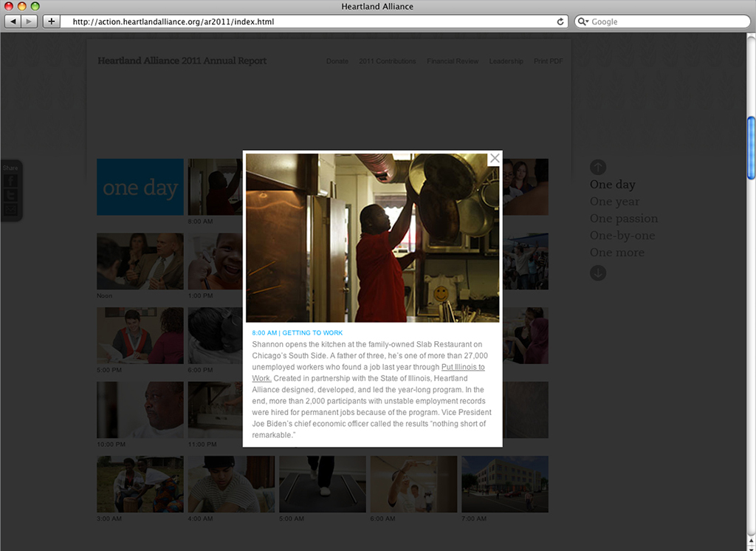Open the 4:00 AM thumbnail
Image resolution: width=756 pixels, height=551 pixels.
pos(231,484)
